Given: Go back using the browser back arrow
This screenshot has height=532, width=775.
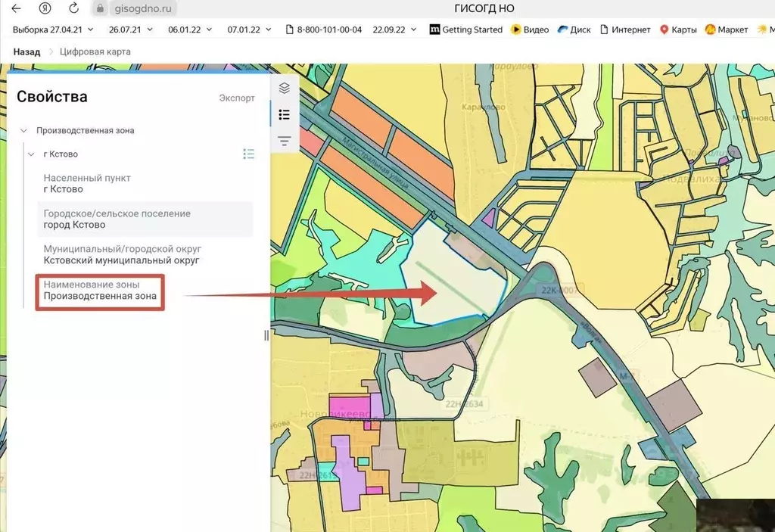Looking at the screenshot, I should [17, 8].
